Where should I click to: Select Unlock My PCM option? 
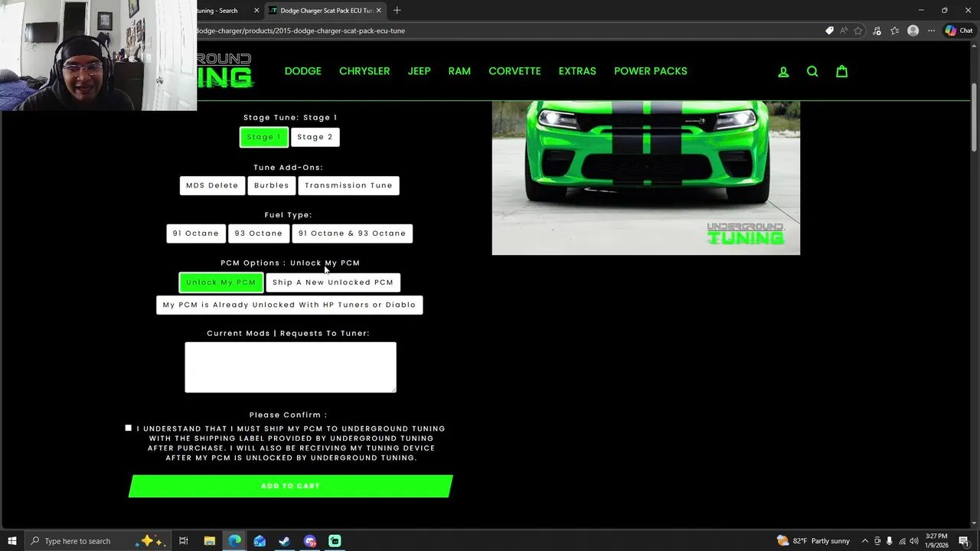(221, 282)
